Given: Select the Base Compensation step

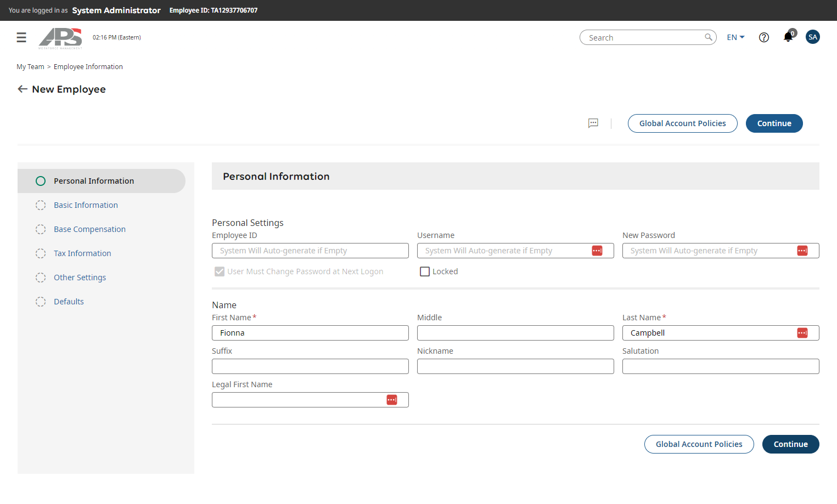Looking at the screenshot, I should (89, 229).
